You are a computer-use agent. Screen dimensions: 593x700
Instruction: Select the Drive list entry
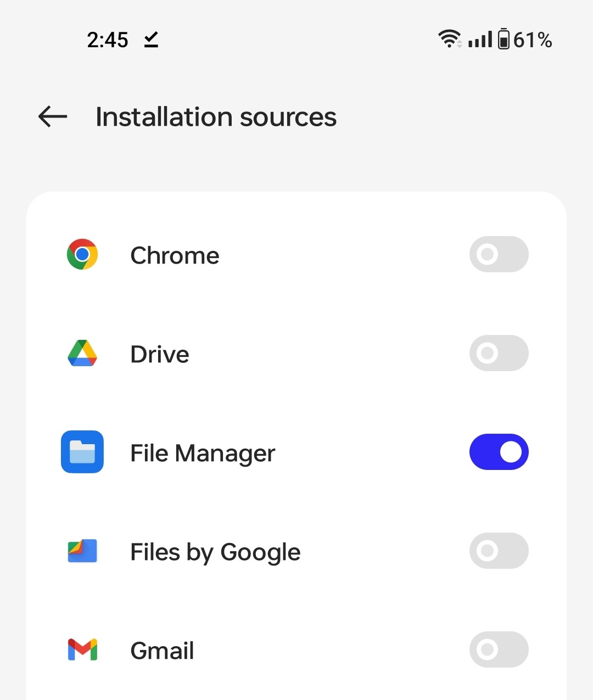(x=159, y=353)
